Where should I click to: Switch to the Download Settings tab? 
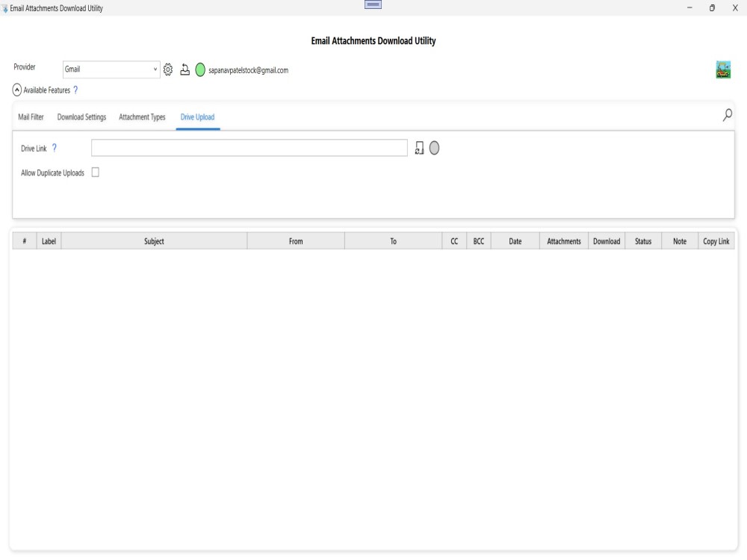(81, 117)
